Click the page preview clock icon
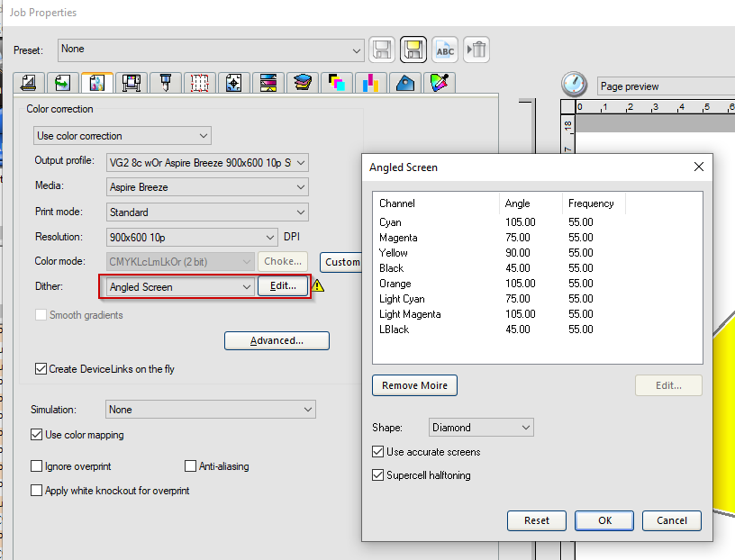 click(x=574, y=85)
